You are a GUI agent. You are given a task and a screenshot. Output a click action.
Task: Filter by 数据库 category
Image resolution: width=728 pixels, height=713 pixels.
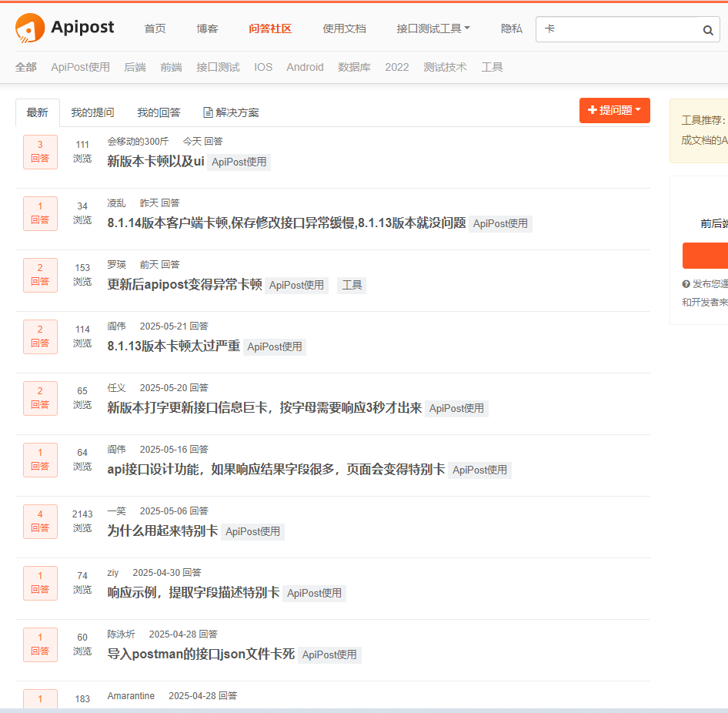[354, 67]
